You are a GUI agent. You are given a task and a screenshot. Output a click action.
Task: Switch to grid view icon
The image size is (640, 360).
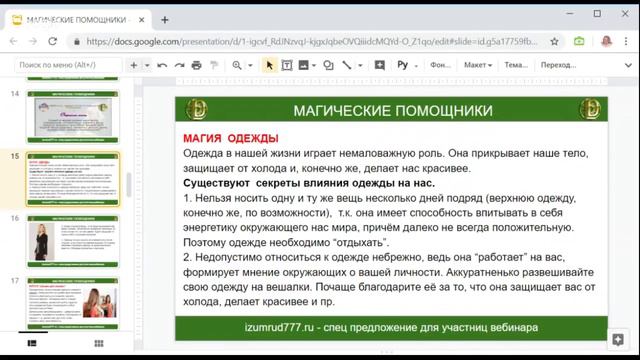[99, 343]
